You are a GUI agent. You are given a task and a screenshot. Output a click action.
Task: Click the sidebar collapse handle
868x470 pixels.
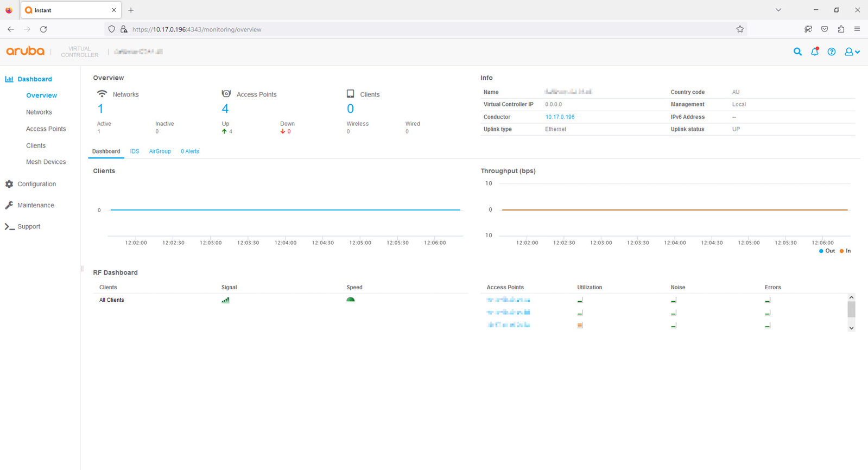(82, 268)
